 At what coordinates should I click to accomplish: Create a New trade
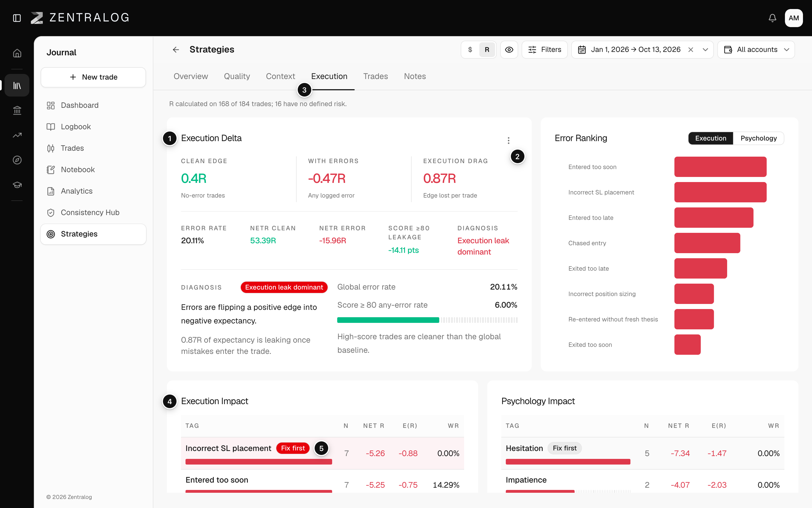tap(93, 77)
